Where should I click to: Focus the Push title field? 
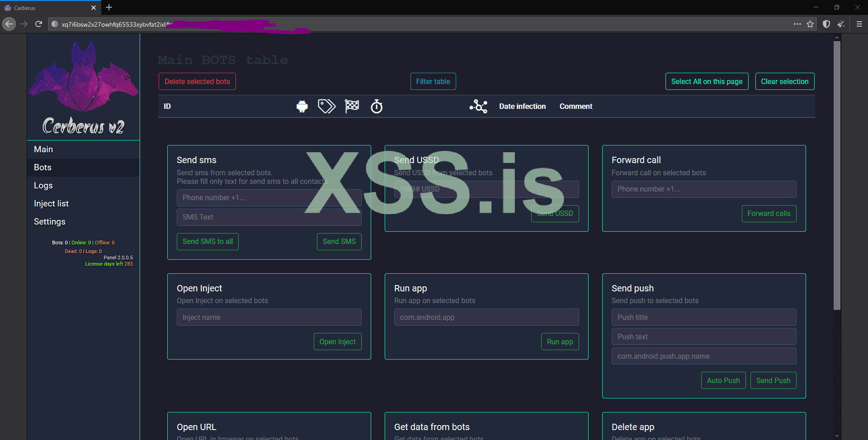(704, 317)
